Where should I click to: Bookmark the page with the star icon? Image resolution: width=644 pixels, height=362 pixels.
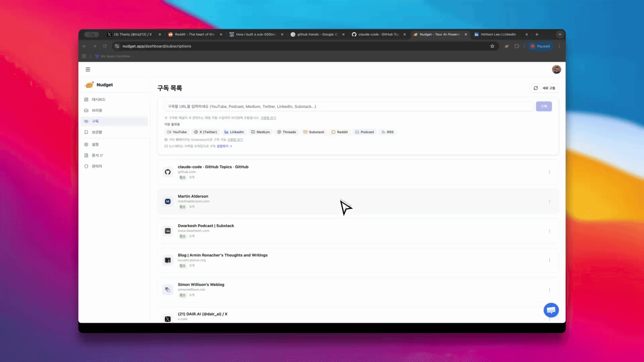(492, 46)
